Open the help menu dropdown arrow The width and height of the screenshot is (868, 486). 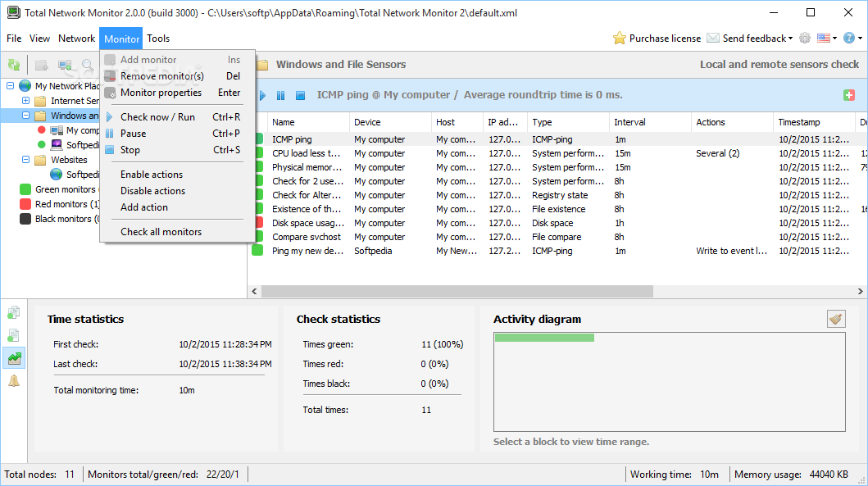click(x=861, y=39)
